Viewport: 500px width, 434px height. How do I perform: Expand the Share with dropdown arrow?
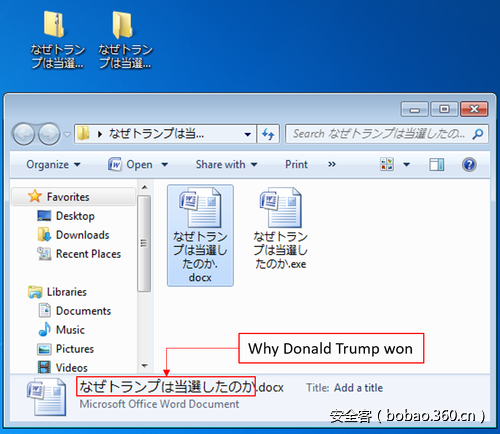[254, 165]
